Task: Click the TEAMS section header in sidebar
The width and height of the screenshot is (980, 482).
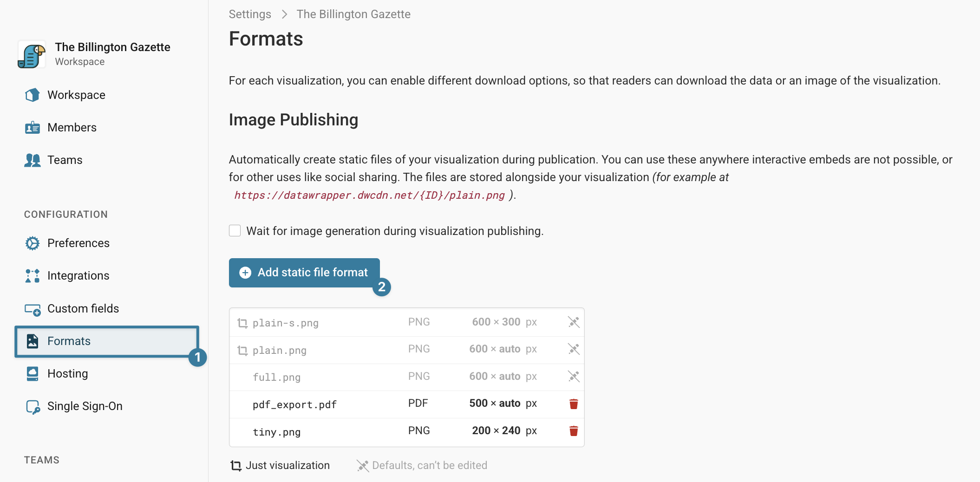Action: [42, 460]
